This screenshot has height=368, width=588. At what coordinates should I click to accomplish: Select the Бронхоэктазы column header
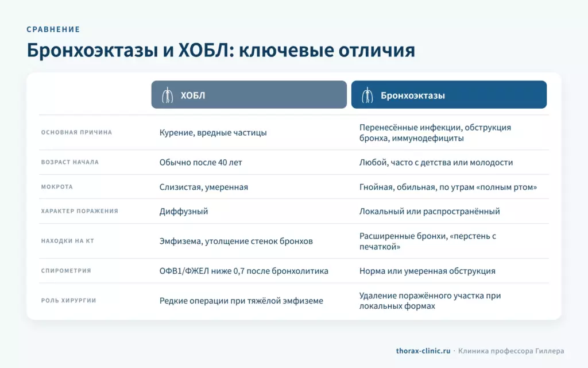[449, 95]
